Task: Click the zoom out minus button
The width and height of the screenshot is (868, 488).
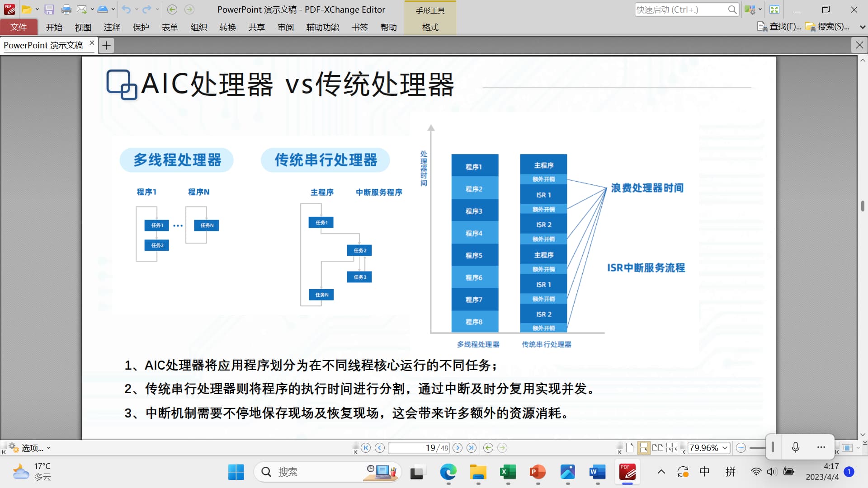Action: pyautogui.click(x=741, y=448)
